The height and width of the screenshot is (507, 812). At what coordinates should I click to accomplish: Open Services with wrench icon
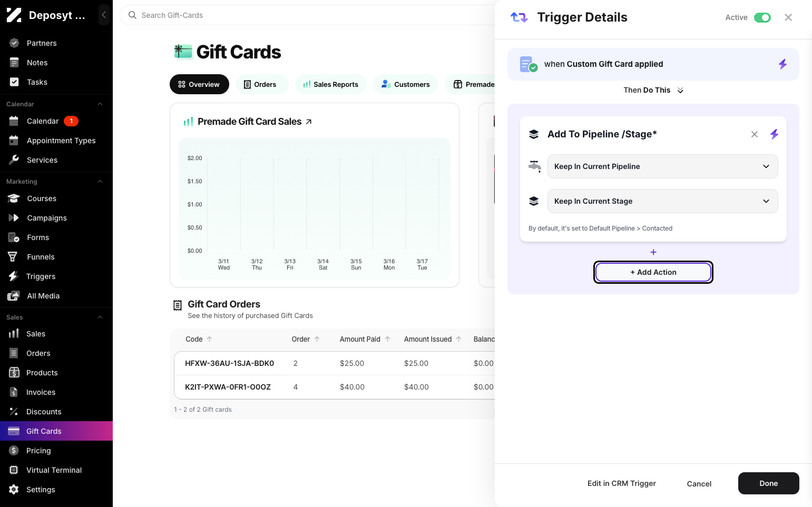tap(42, 160)
